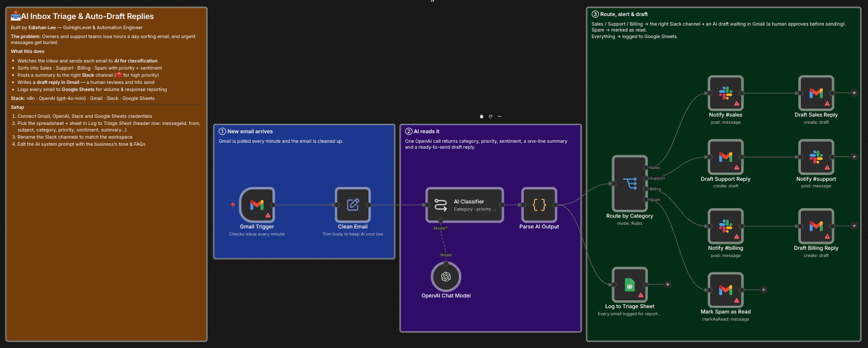Select the Route by Category switch node
868x348 pixels.
[x=629, y=184]
